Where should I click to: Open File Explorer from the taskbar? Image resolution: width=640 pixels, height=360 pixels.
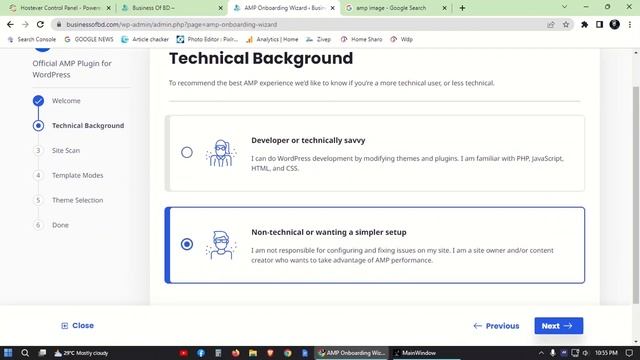(253, 353)
